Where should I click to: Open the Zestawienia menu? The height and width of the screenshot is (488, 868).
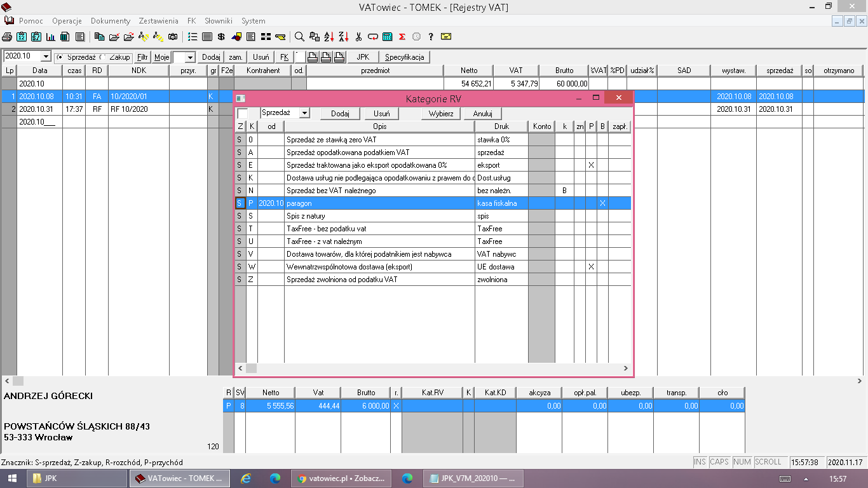pos(159,21)
